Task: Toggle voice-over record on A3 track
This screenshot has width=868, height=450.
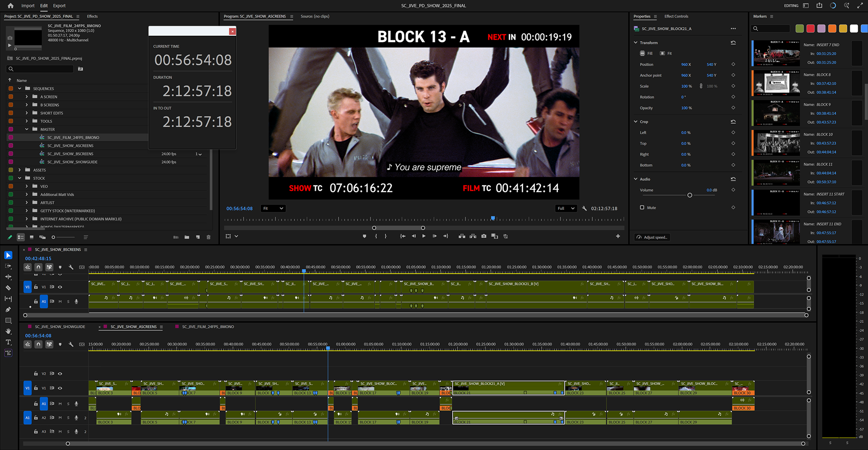Action: pos(76,431)
